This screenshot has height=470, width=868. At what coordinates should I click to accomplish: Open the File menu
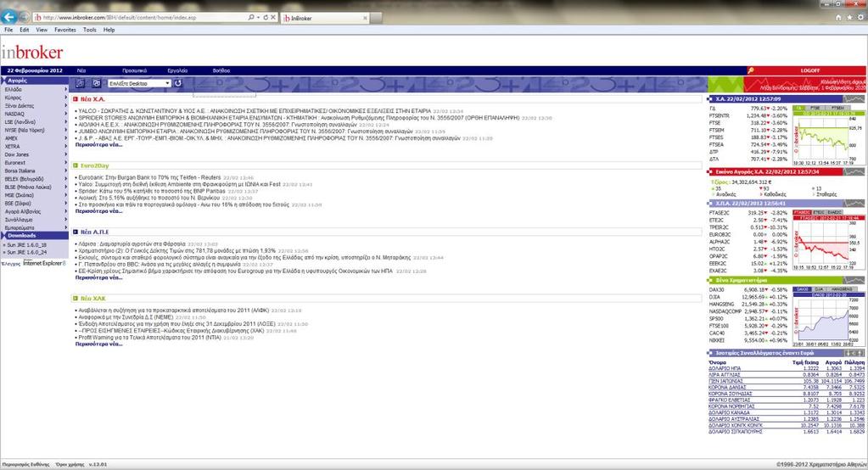8,30
